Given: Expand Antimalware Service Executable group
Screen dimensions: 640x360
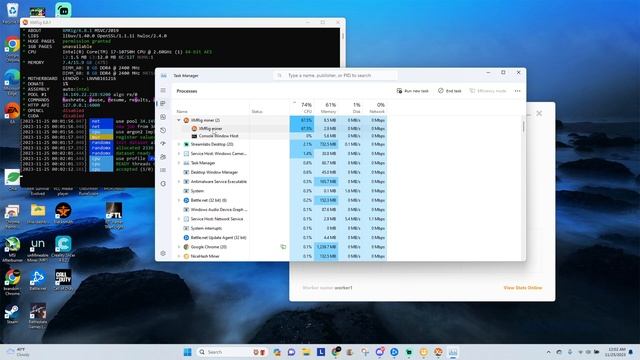Looking at the screenshot, I should [x=179, y=182].
